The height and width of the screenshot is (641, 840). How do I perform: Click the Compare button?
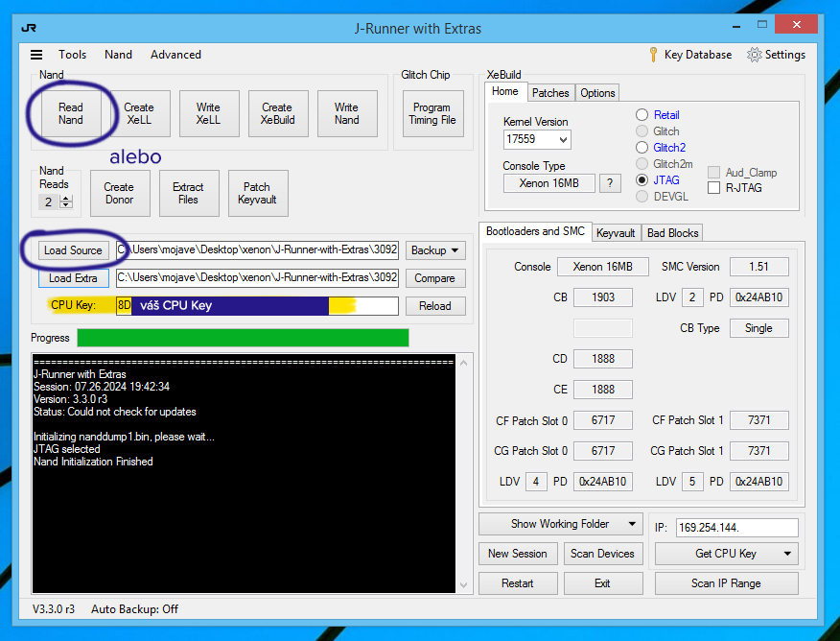tap(435, 278)
